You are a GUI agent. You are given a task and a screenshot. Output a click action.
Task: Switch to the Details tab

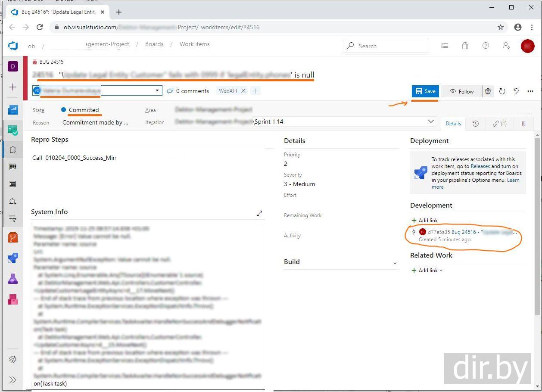coord(453,124)
